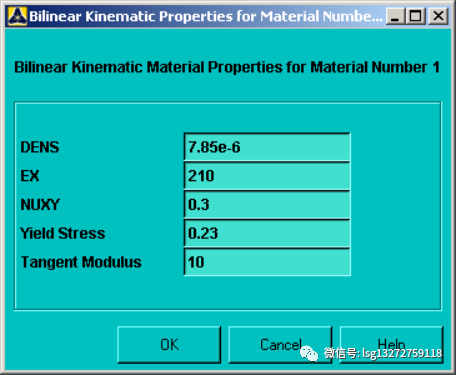Open Help for bilinear kinematic properties
Screen dimensions: 457x375
[x=391, y=345]
